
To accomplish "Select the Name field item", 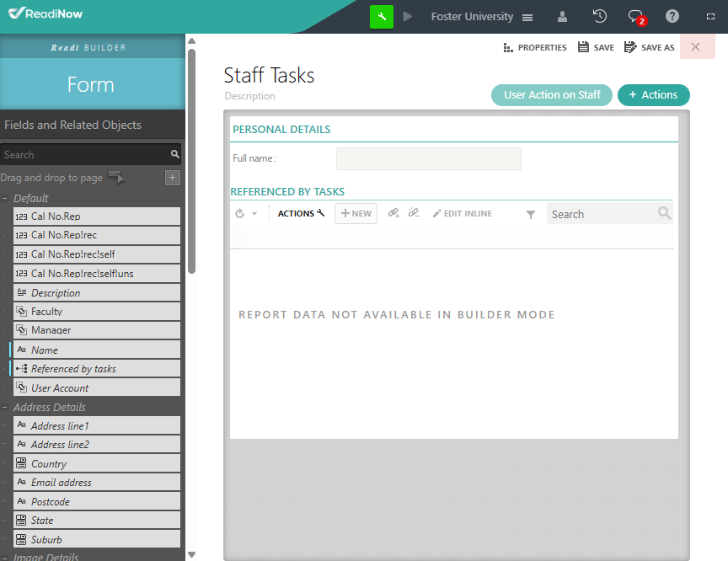I will [97, 350].
